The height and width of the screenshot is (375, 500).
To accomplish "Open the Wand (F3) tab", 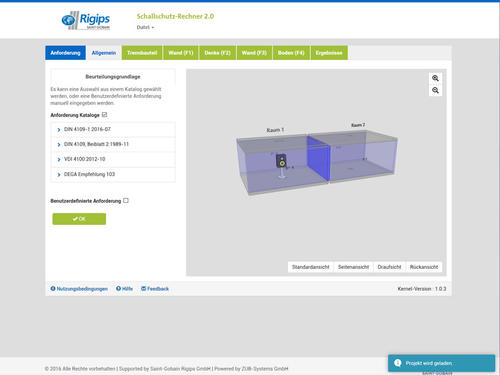I will [254, 53].
